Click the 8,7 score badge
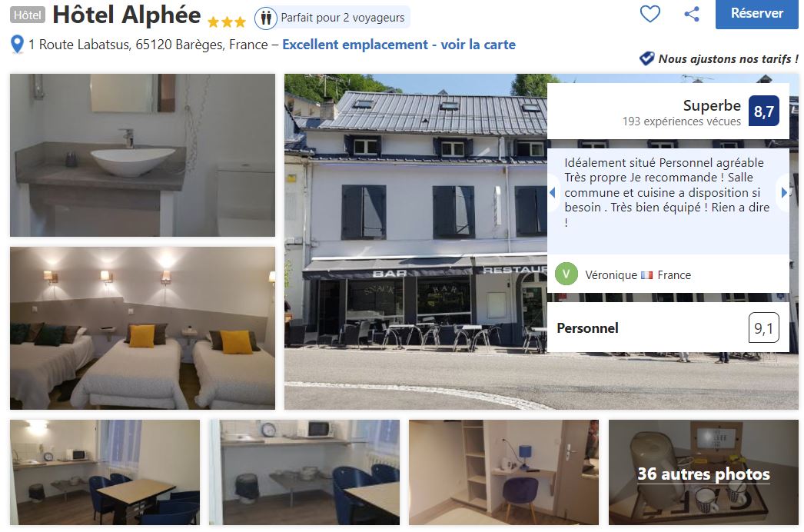The height and width of the screenshot is (532, 804). click(x=763, y=111)
